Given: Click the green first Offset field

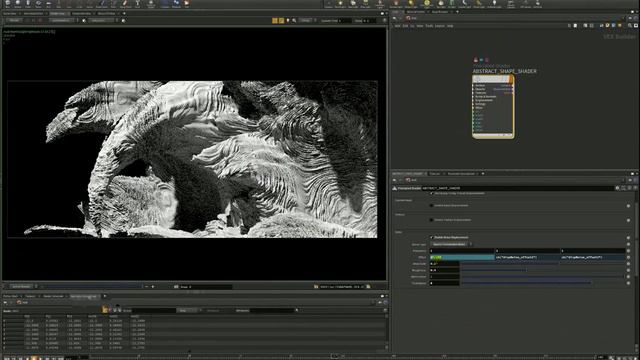Looking at the screenshot, I should tap(462, 257).
